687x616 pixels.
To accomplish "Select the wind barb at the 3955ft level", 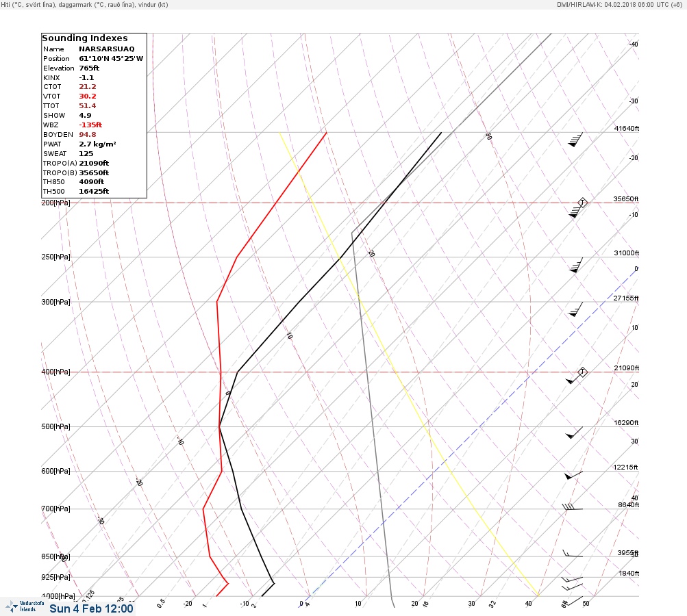I will (573, 554).
